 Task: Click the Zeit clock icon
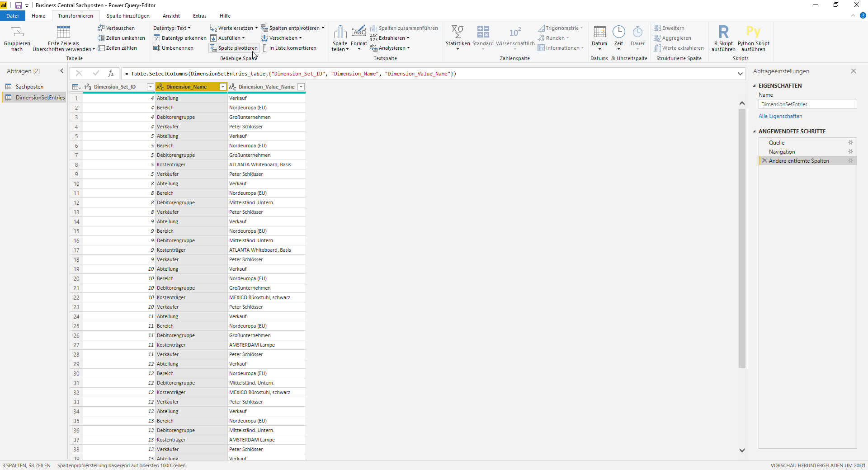tap(618, 32)
